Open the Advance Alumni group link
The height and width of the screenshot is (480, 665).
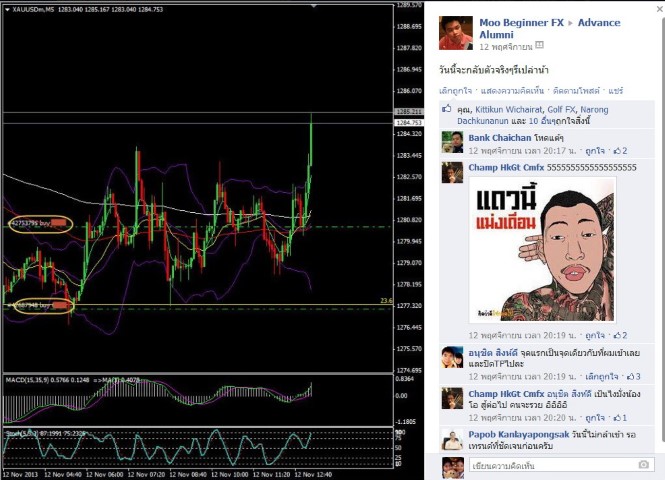(x=550, y=28)
